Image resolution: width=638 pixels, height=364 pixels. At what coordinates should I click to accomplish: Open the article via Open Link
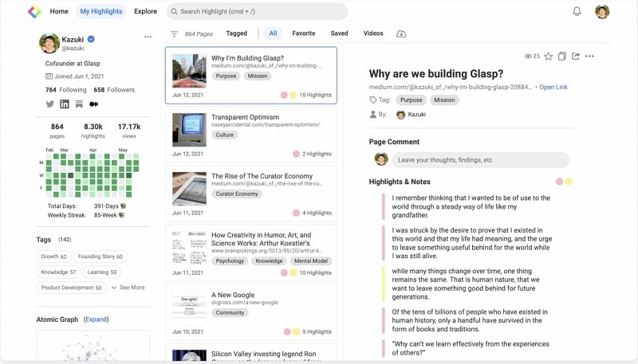click(x=553, y=87)
